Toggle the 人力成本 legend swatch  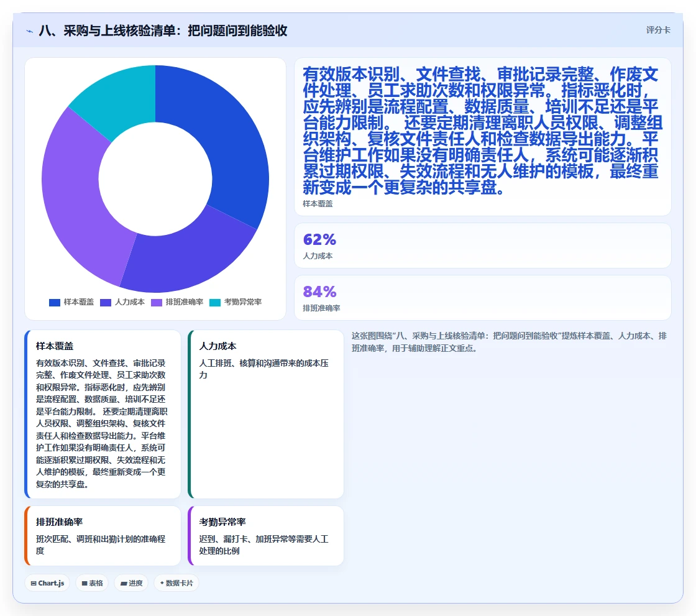point(106,303)
